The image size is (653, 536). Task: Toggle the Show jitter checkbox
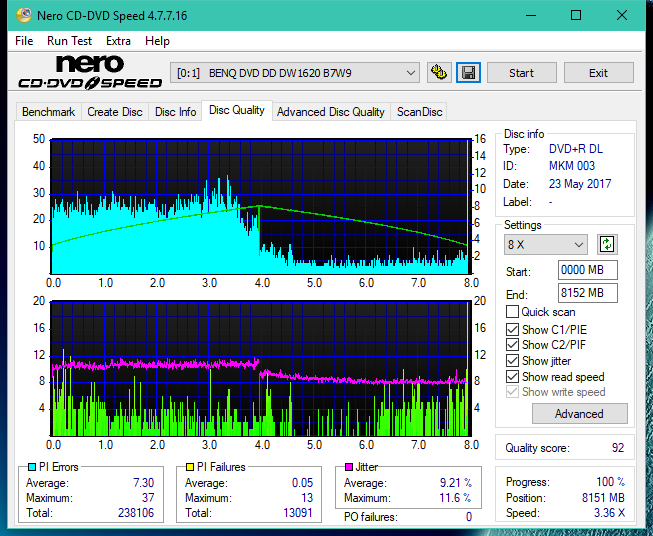point(512,361)
